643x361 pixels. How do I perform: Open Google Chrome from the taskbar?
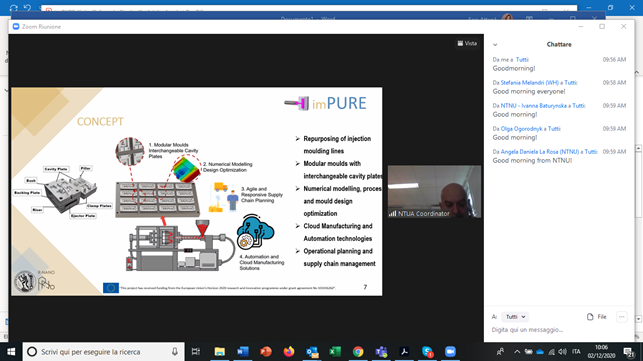point(358,352)
